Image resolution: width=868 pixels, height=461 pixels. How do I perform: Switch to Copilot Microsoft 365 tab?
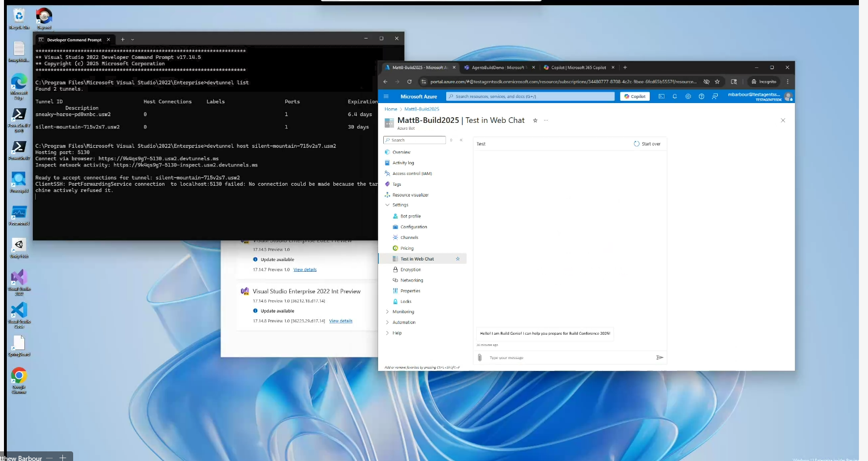[578, 67]
